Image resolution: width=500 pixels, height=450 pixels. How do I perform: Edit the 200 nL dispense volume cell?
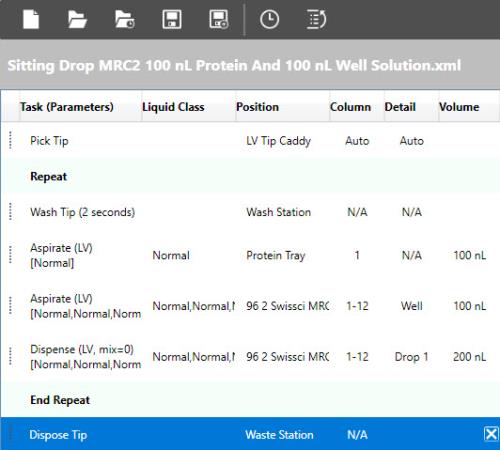[x=469, y=357]
